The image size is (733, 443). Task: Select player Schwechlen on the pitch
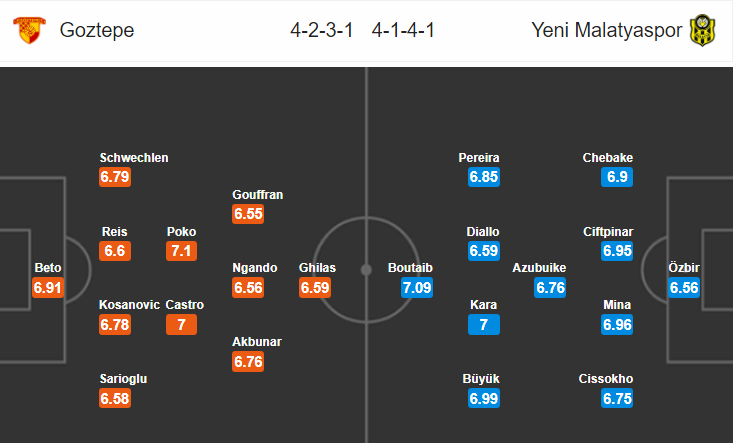134,158
